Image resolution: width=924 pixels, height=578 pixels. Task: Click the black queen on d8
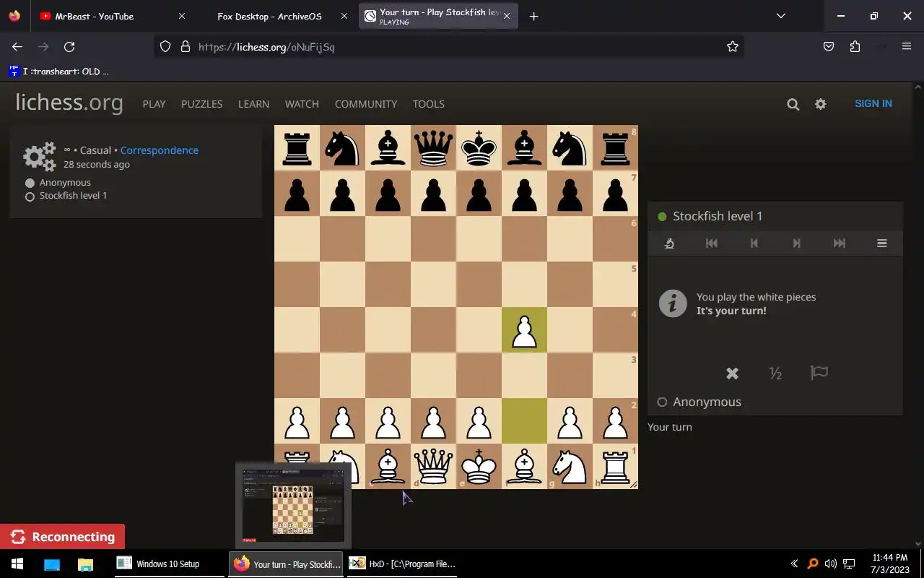click(x=433, y=148)
